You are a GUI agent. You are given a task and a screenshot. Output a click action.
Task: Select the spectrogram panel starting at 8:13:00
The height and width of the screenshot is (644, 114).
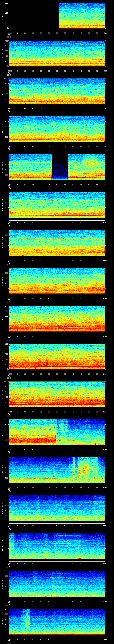(57, 357)
